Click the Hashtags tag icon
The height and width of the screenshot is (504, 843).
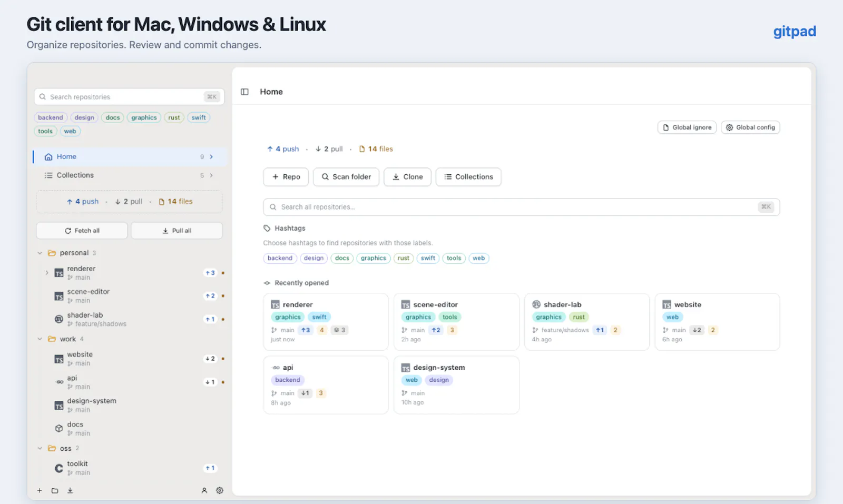pyautogui.click(x=267, y=228)
